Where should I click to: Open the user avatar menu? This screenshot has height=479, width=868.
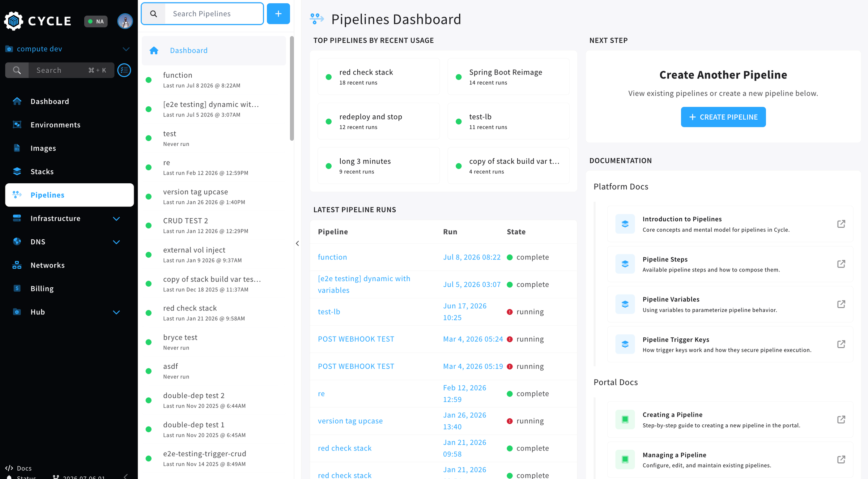[125, 21]
